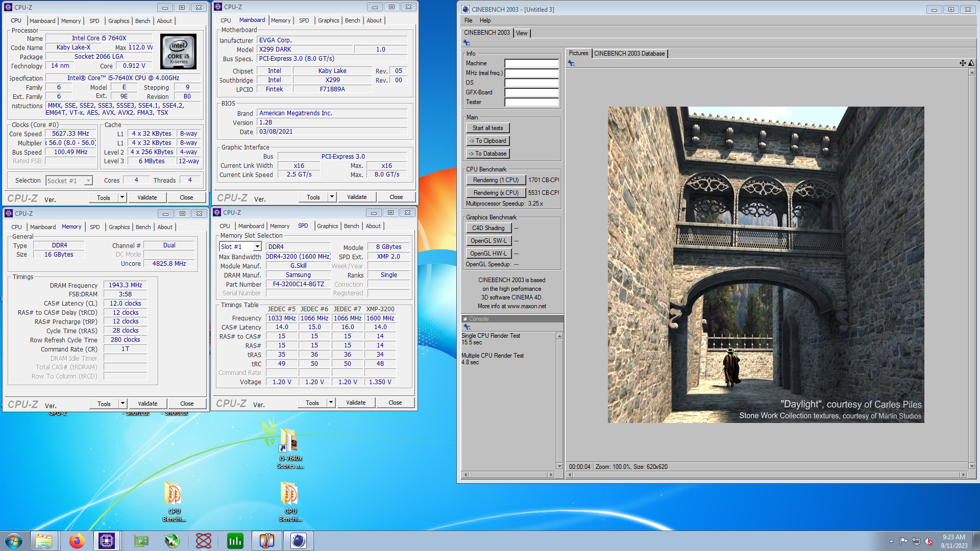Image resolution: width=980 pixels, height=551 pixels.
Task: Click the green bar-chart taskbar icon
Action: (235, 541)
